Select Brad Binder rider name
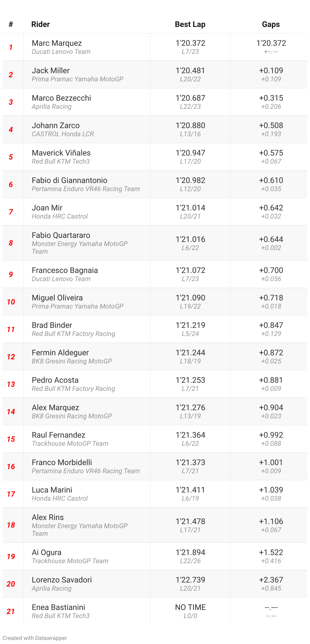310x644 pixels. [x=52, y=325]
